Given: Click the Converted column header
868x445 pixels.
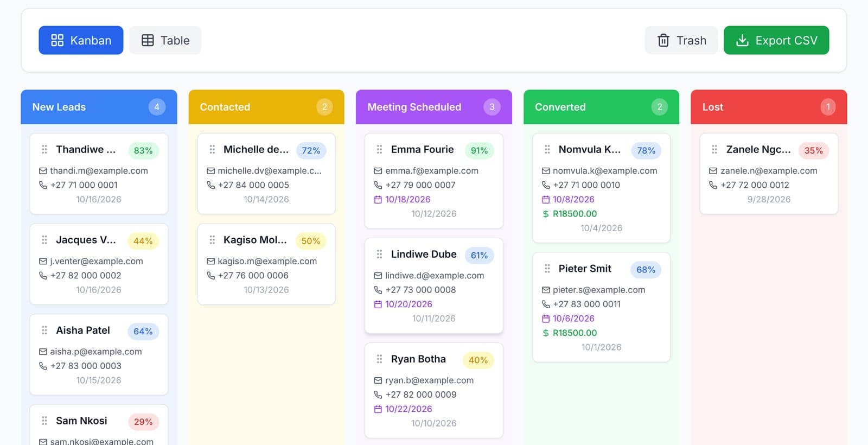Looking at the screenshot, I should (601, 107).
